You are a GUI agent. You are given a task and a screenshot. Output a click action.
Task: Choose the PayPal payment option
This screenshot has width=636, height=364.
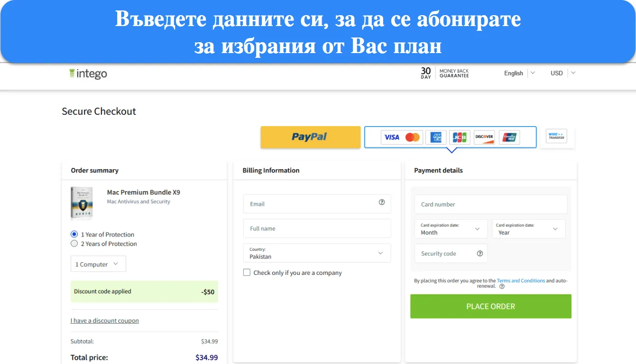point(311,137)
